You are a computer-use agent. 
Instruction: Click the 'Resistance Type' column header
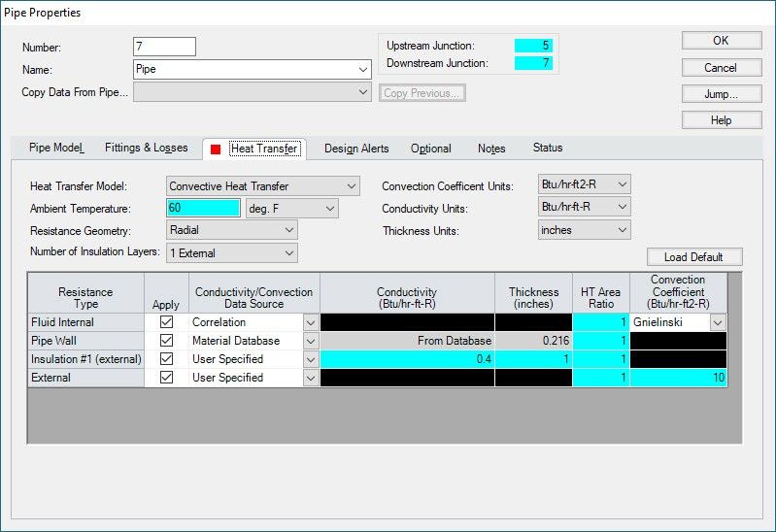click(86, 293)
